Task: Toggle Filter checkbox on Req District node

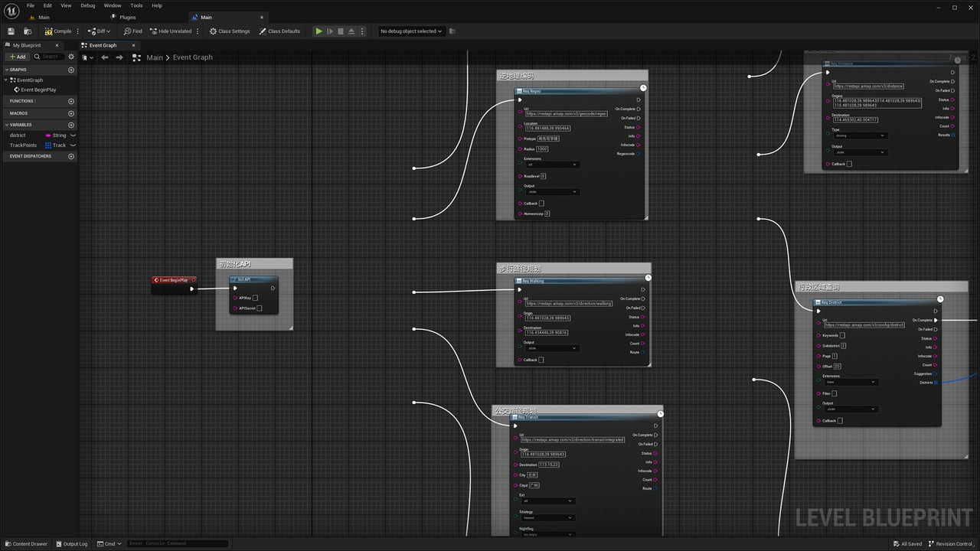Action: [835, 393]
